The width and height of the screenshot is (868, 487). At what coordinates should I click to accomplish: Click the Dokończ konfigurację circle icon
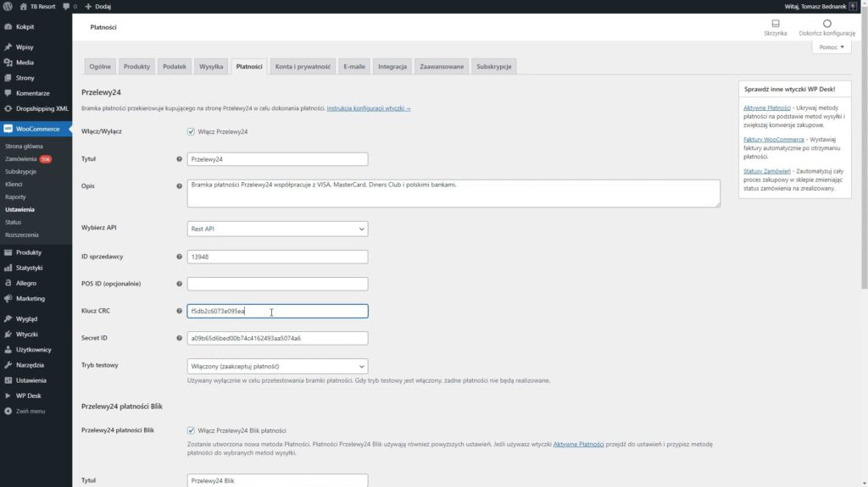tap(827, 24)
